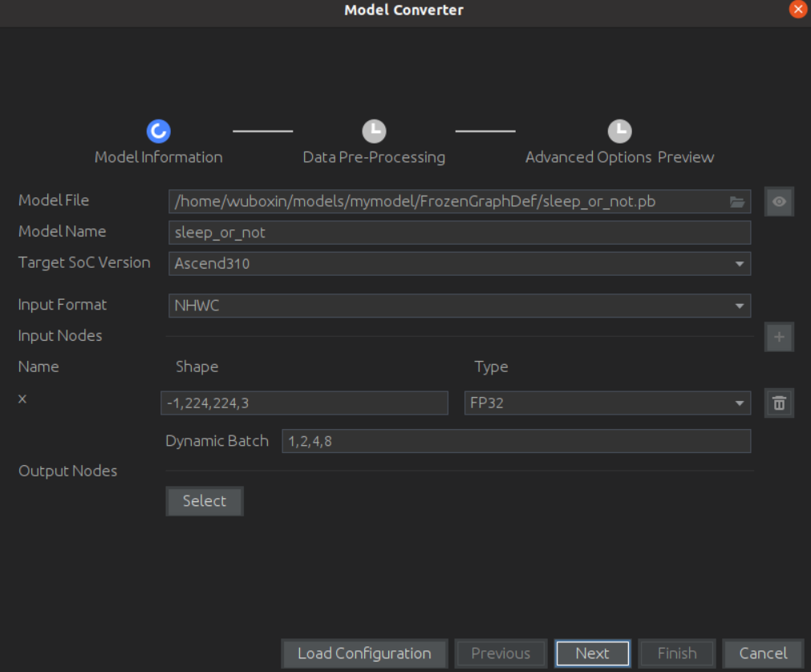This screenshot has height=672, width=811.
Task: Click the Model Converter window title
Action: pyautogui.click(x=404, y=10)
